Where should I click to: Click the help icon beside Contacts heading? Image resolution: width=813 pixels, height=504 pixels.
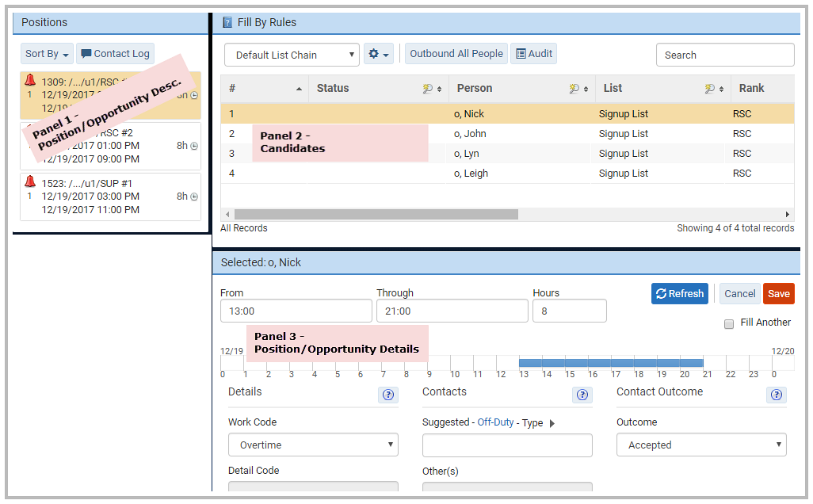click(582, 395)
